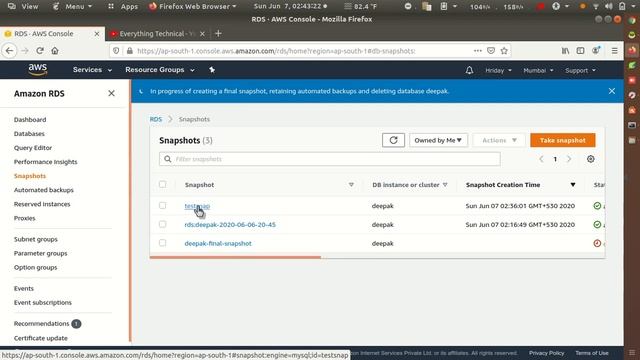
Task: Click the tracking protection shield icon
Action: 116,51
